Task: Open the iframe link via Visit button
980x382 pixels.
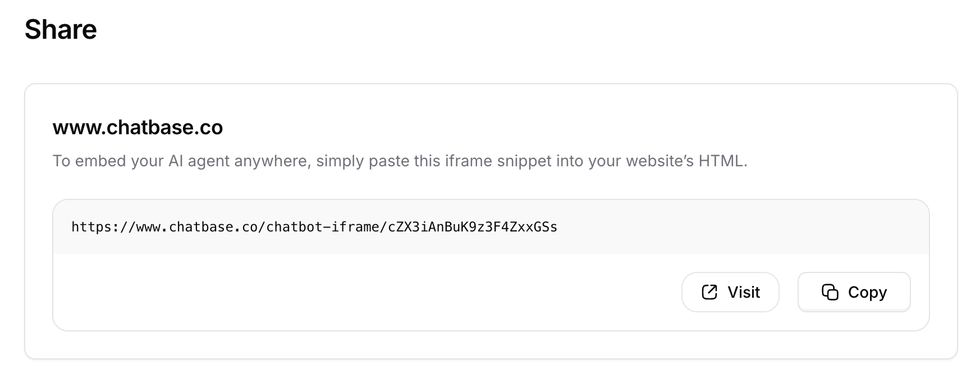Action: click(730, 292)
